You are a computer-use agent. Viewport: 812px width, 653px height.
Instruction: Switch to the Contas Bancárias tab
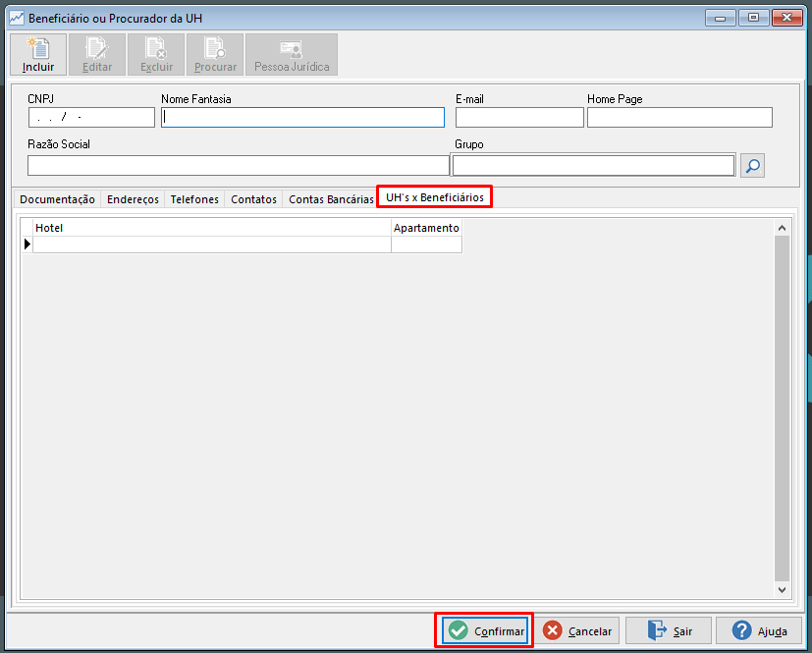(x=331, y=199)
